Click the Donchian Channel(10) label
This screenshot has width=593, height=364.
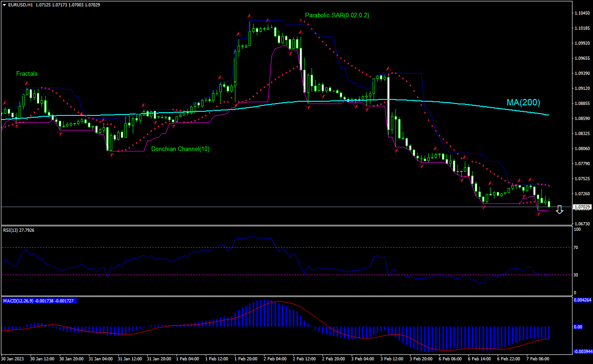(181, 149)
